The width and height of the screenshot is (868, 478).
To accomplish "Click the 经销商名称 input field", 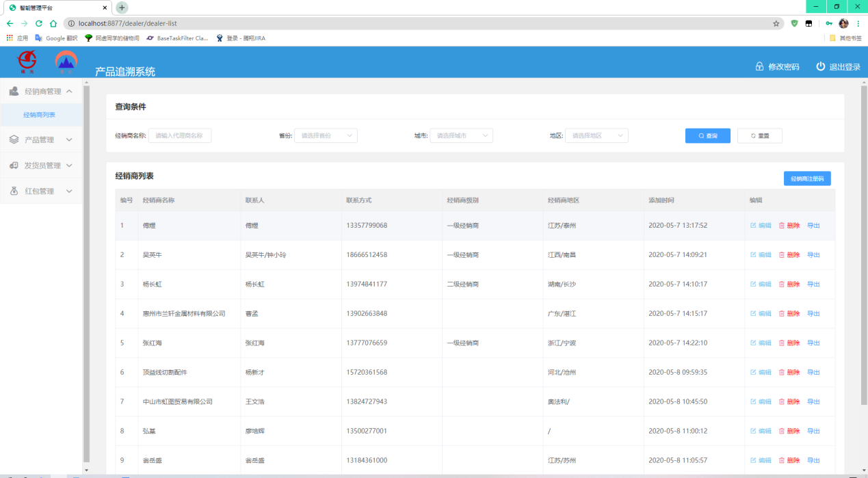I will click(x=180, y=136).
